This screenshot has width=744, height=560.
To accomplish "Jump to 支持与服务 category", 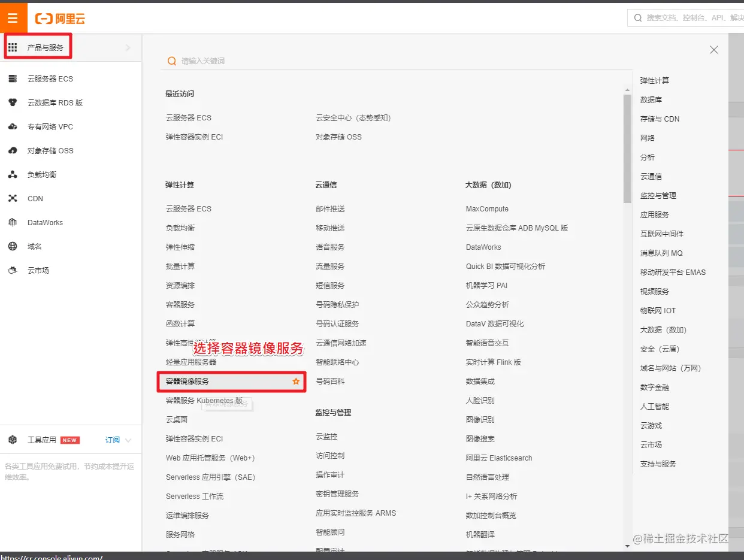I will click(x=658, y=464).
